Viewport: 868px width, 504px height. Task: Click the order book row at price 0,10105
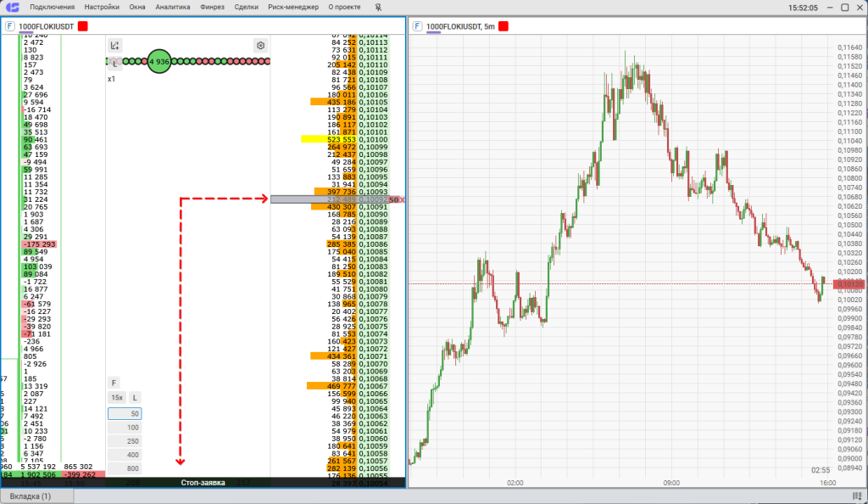click(x=330, y=102)
